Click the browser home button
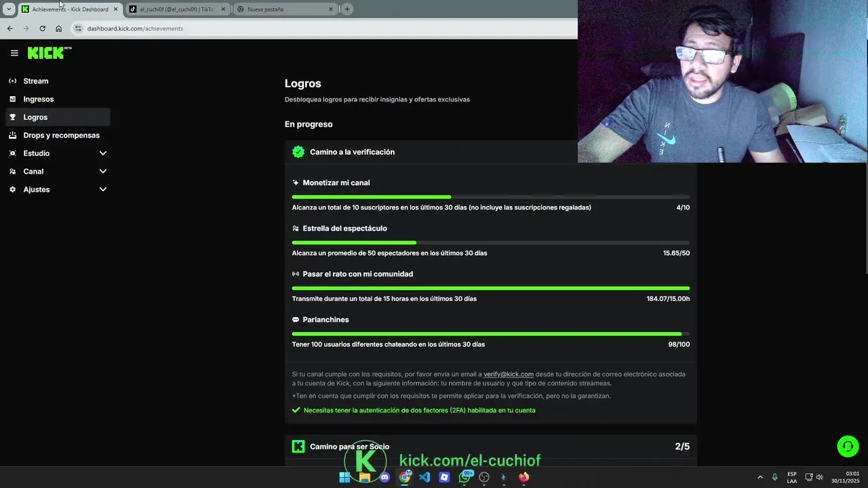Image resolution: width=868 pixels, height=488 pixels. click(58, 28)
